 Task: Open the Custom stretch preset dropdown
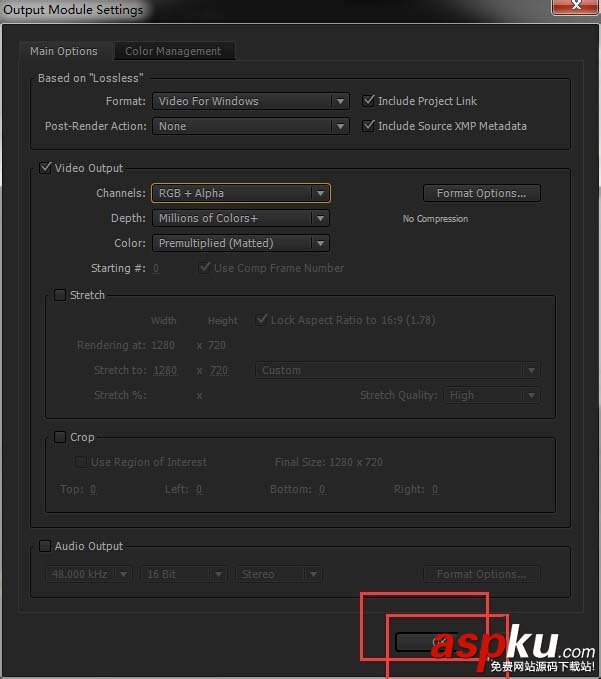pyautogui.click(x=397, y=371)
